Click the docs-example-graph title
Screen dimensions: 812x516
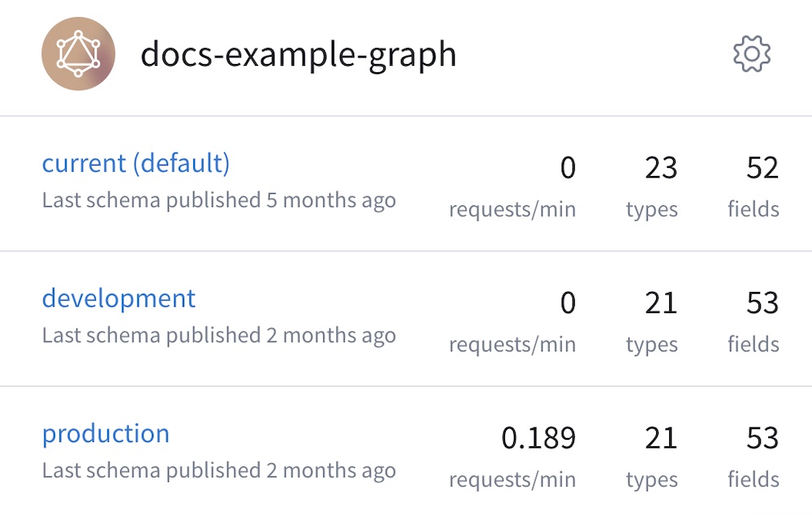[299, 54]
